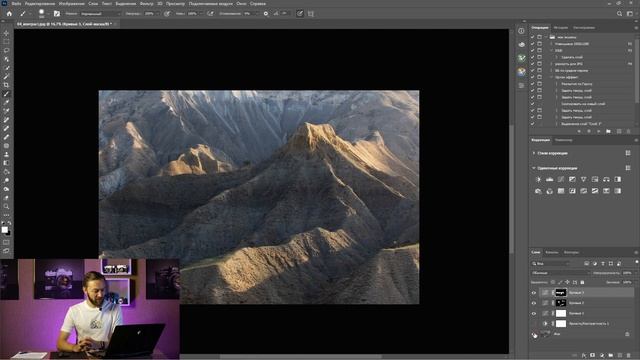Select the Кривые 2 layer mask thumbnail

tap(561, 303)
